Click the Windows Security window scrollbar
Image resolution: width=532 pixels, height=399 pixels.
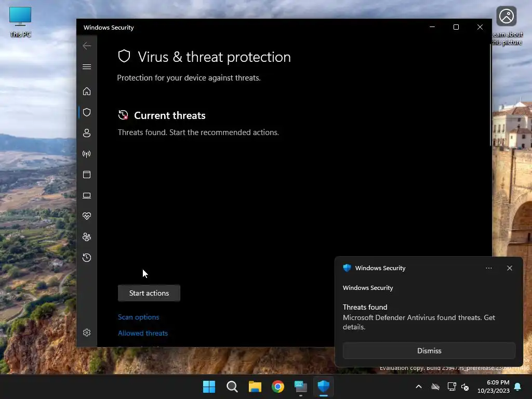point(490,95)
